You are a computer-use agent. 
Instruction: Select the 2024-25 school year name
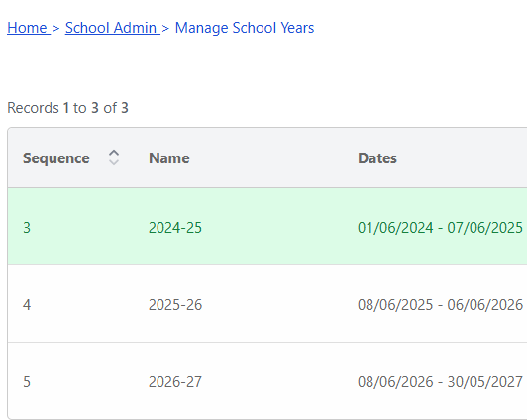tap(175, 228)
